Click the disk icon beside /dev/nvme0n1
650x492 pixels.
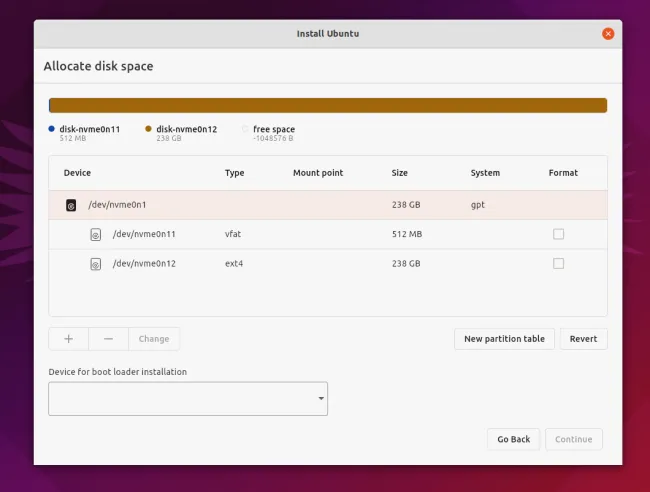(71, 205)
